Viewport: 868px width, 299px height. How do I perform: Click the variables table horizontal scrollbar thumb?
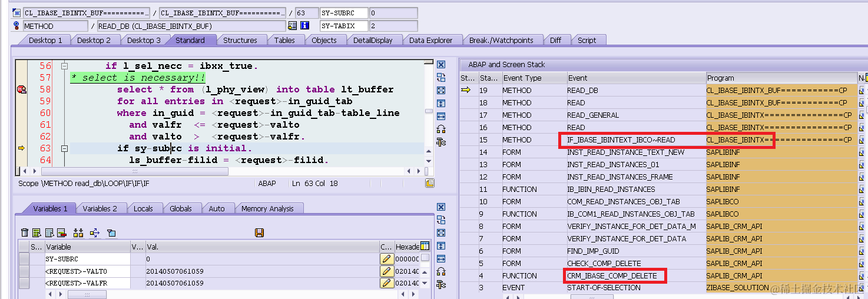tap(87, 294)
